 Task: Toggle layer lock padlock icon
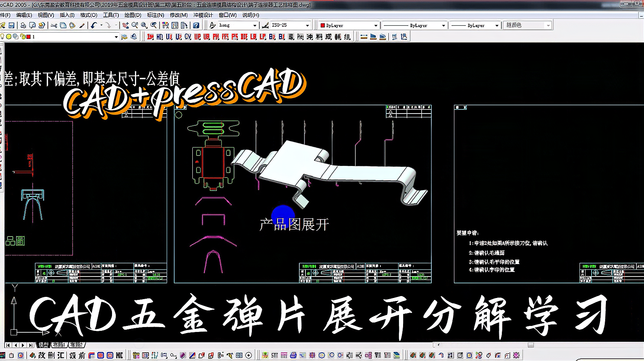[x=22, y=37]
